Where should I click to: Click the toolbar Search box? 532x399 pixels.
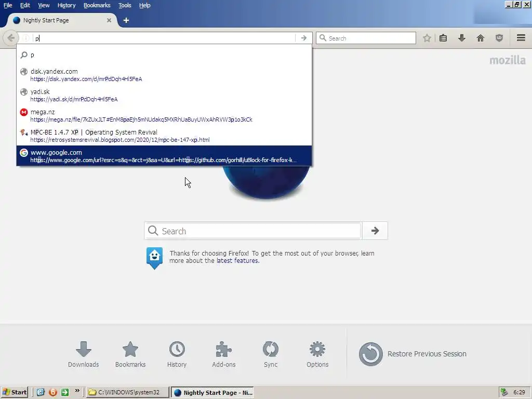pos(366,38)
